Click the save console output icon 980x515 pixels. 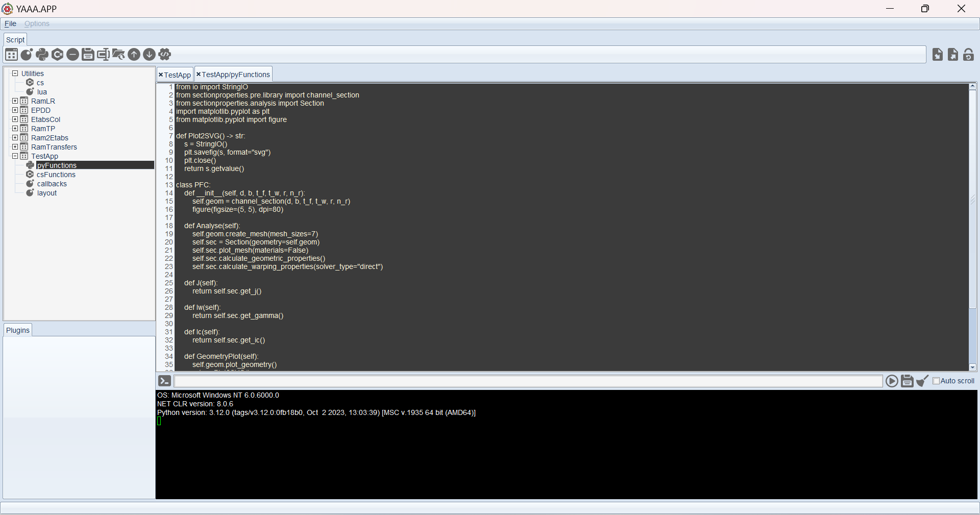(907, 381)
